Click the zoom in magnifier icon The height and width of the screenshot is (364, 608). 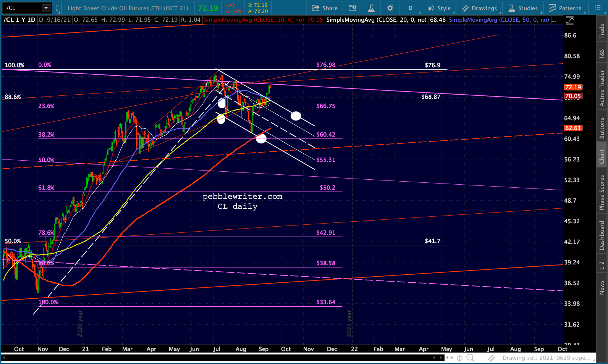tap(471, 358)
